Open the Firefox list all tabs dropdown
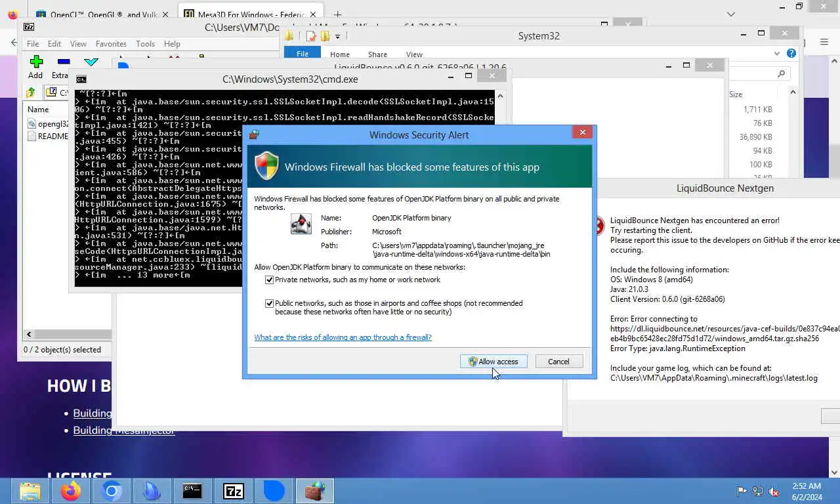 (x=731, y=14)
